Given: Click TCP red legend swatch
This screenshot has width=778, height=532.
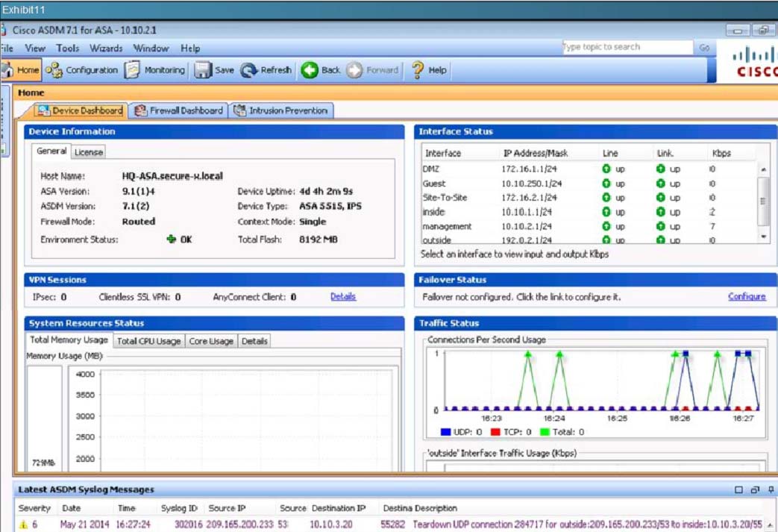Looking at the screenshot, I should [x=495, y=432].
